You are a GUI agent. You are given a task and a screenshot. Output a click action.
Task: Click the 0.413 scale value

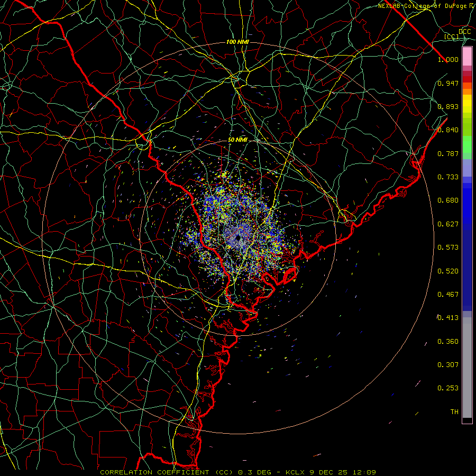tap(448, 318)
